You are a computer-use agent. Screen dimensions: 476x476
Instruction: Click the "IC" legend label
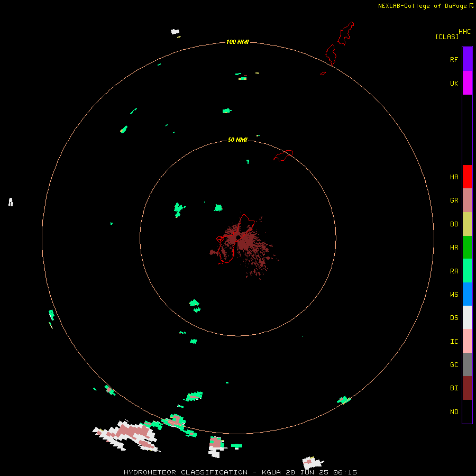454,341
